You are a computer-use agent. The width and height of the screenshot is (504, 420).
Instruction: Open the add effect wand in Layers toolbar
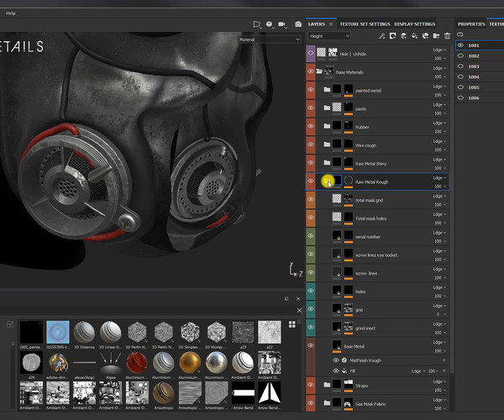382,36
